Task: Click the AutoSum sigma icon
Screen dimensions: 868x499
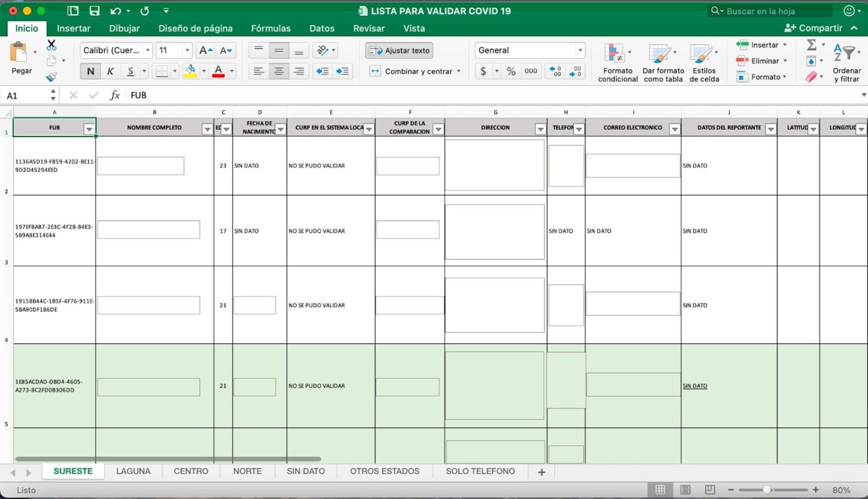Action: coord(811,45)
